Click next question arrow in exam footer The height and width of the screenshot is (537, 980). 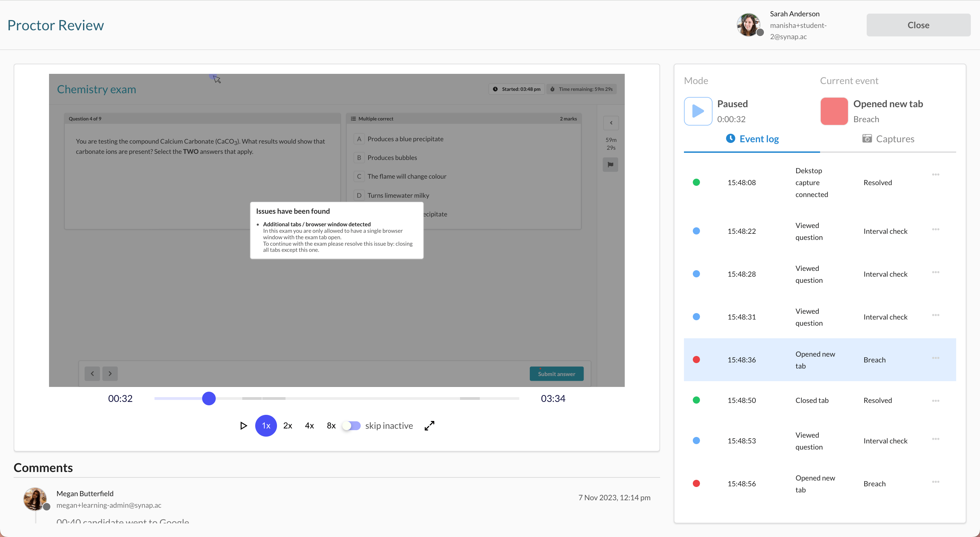click(110, 373)
